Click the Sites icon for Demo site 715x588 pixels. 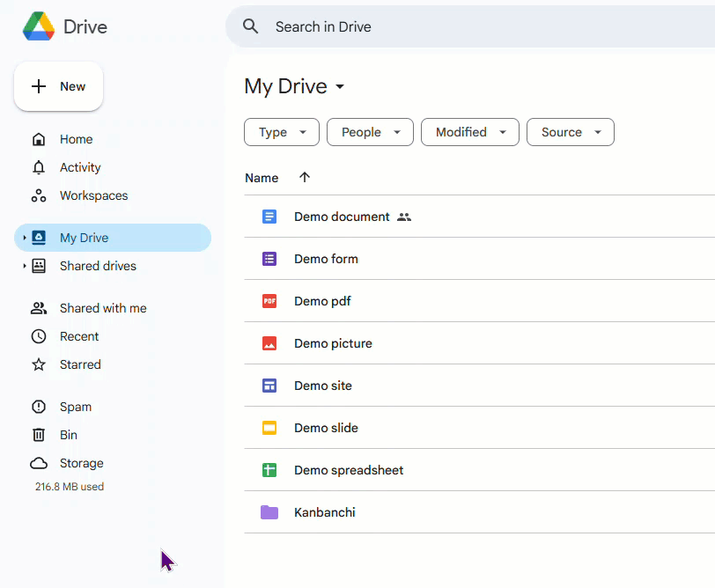pyautogui.click(x=269, y=386)
